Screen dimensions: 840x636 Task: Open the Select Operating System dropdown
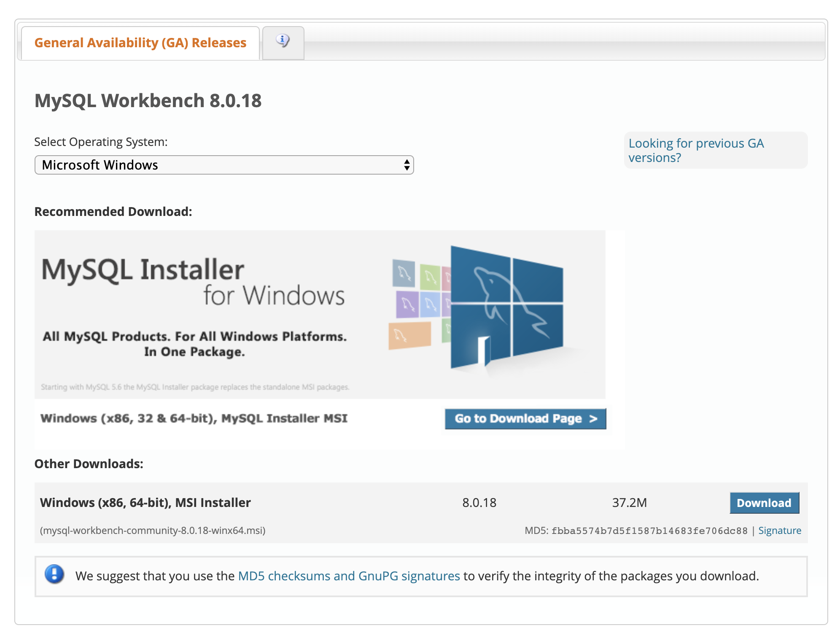coord(223,165)
